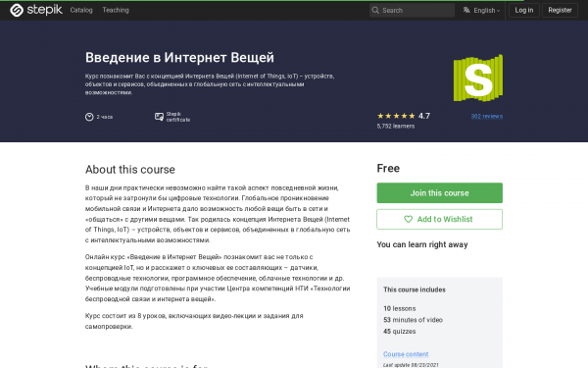Open the Stepik logo home link
The height and width of the screenshot is (368, 588).
click(x=36, y=10)
